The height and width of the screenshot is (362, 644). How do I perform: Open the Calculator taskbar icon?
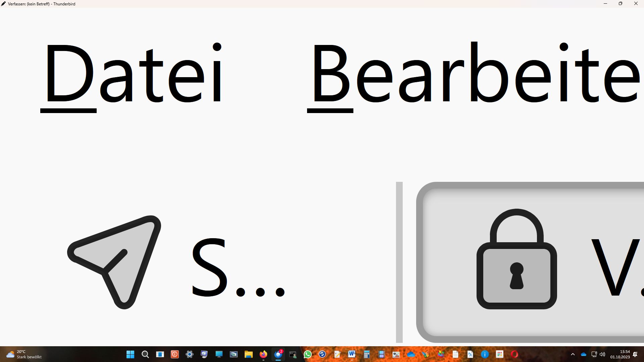[366, 354]
